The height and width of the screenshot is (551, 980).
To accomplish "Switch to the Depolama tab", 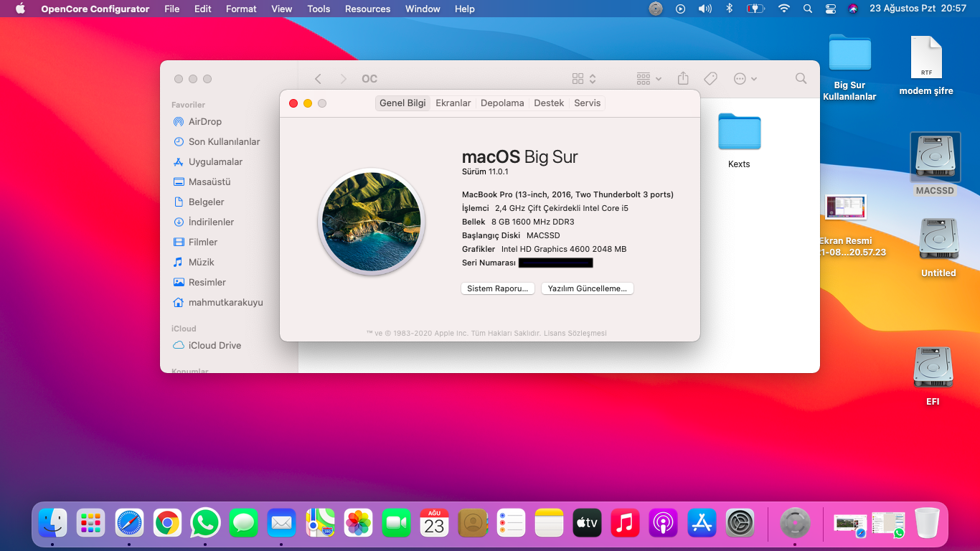I will [502, 103].
